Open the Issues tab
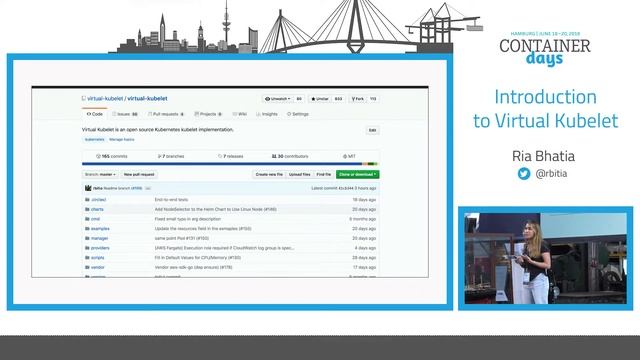640x360 pixels. coord(125,114)
